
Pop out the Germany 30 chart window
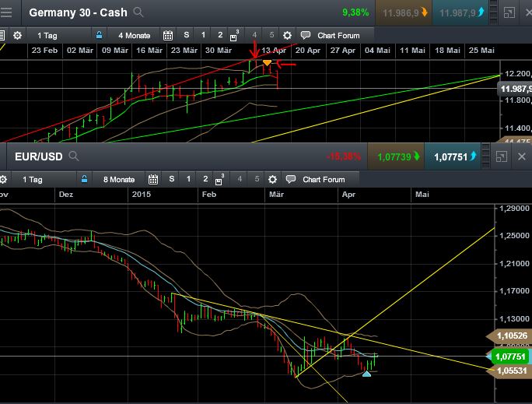pyautogui.click(x=509, y=13)
